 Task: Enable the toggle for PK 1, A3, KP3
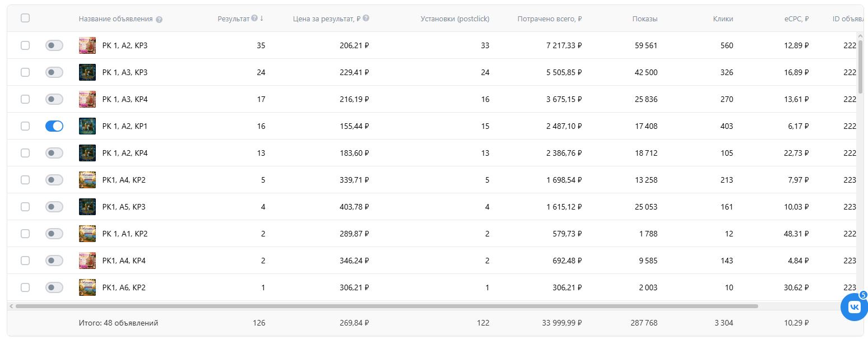pyautogui.click(x=54, y=72)
